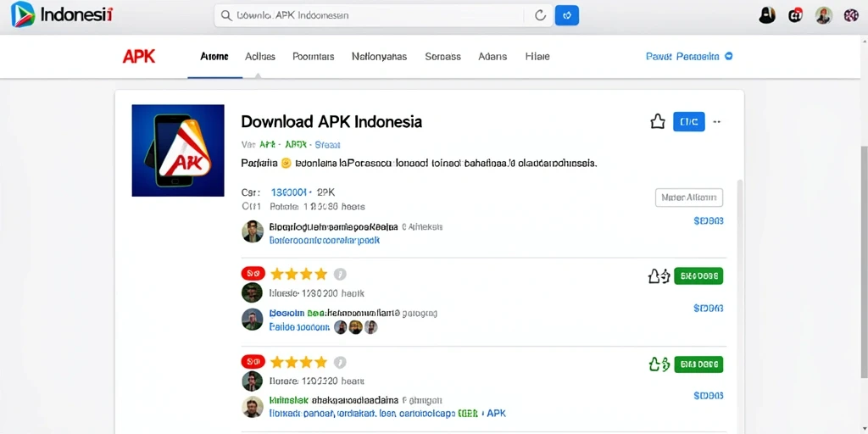Viewport: 868px width, 434px height.
Task: Select the Hlale tab
Action: coord(537,57)
